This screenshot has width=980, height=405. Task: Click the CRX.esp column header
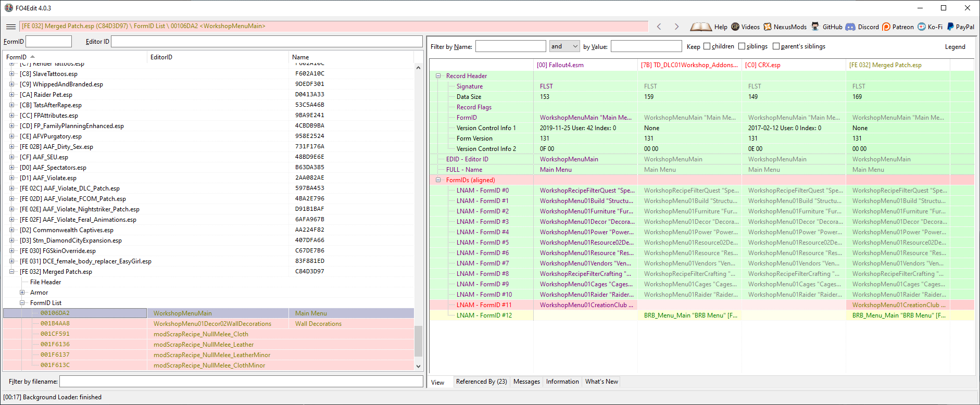[x=794, y=65]
